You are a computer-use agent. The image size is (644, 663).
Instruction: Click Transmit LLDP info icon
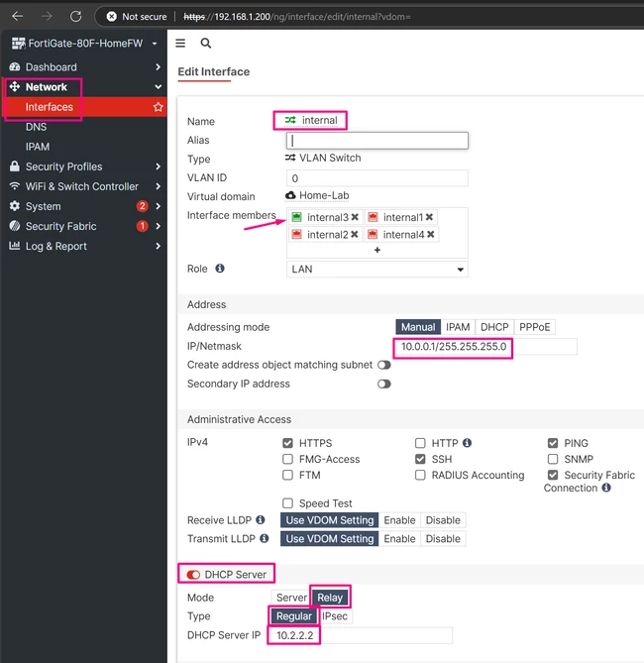[265, 538]
